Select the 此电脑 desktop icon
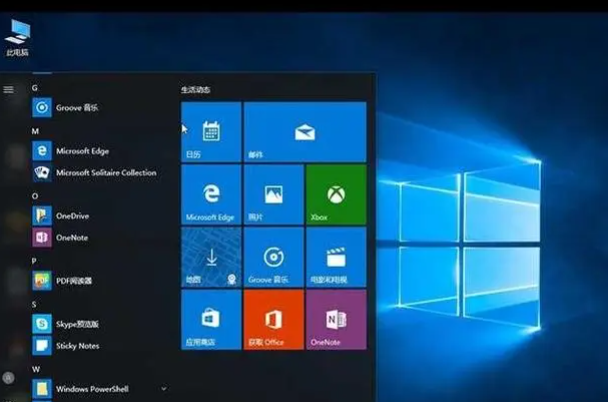The height and width of the screenshot is (402, 615). (x=17, y=38)
